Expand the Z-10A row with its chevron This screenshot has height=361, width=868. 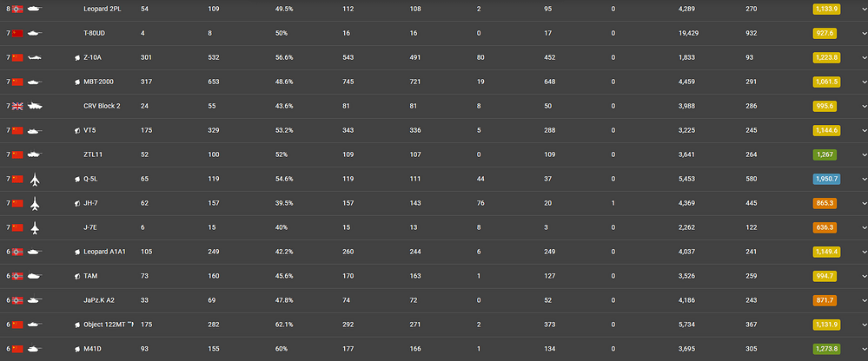(x=865, y=57)
